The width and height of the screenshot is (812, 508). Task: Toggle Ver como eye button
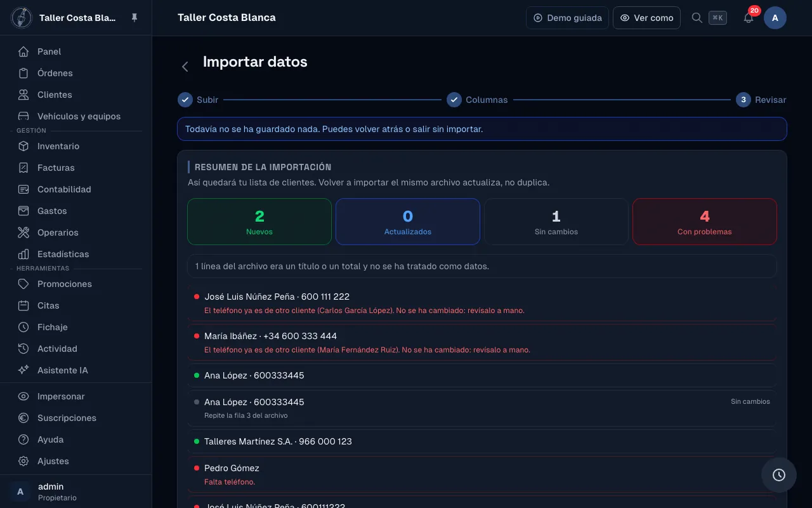click(x=646, y=18)
